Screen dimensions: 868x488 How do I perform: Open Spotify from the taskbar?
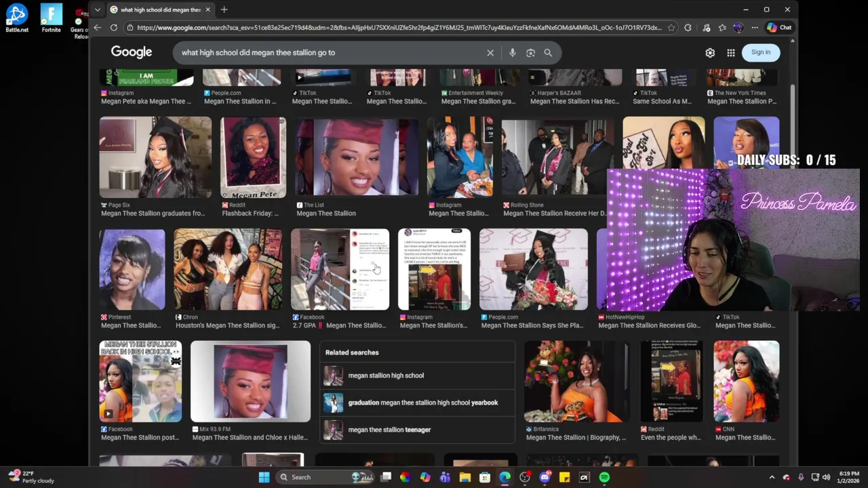coord(604,477)
